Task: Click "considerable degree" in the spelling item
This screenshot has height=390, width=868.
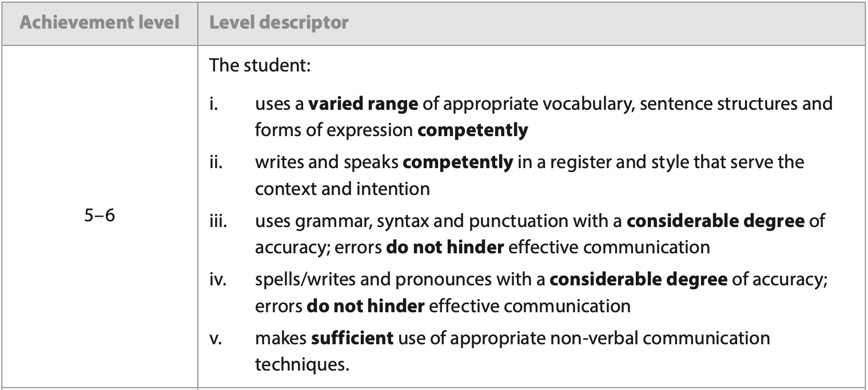Action: 638,280
